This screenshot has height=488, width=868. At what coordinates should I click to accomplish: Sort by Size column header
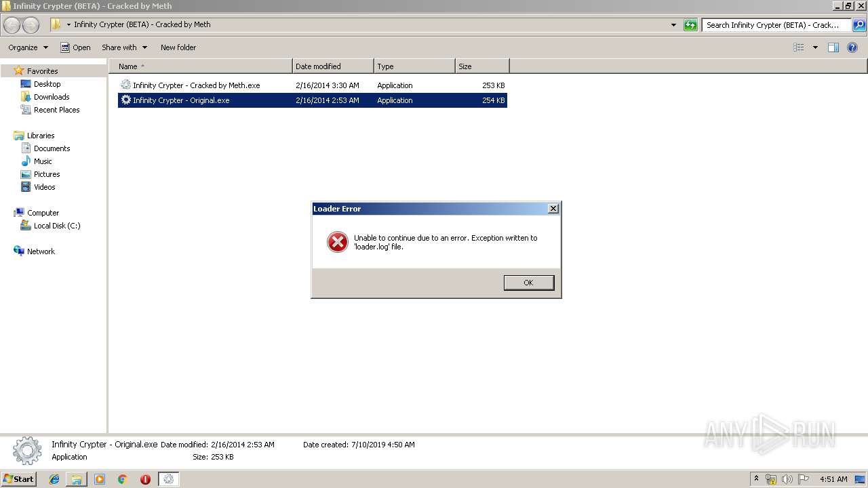click(x=482, y=66)
